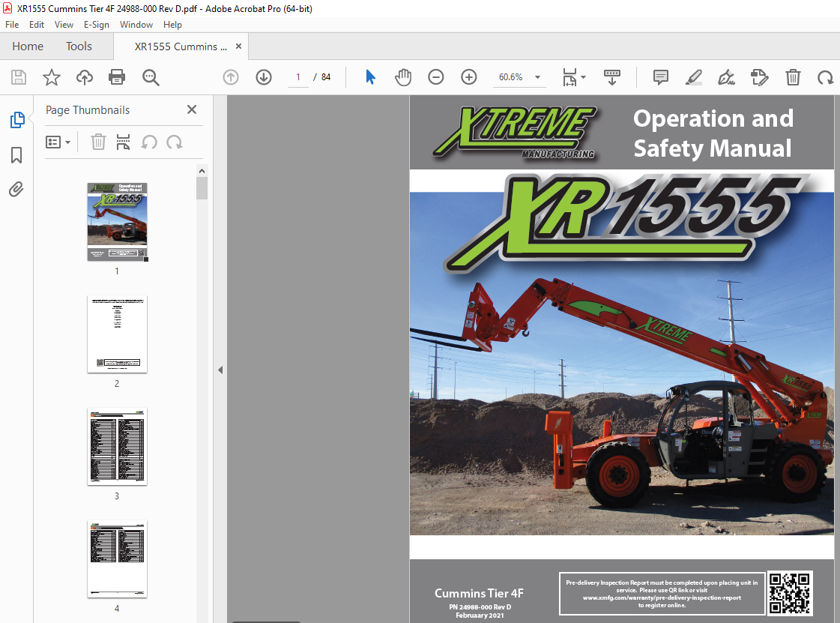Select the page 4 thumbnail

click(118, 559)
